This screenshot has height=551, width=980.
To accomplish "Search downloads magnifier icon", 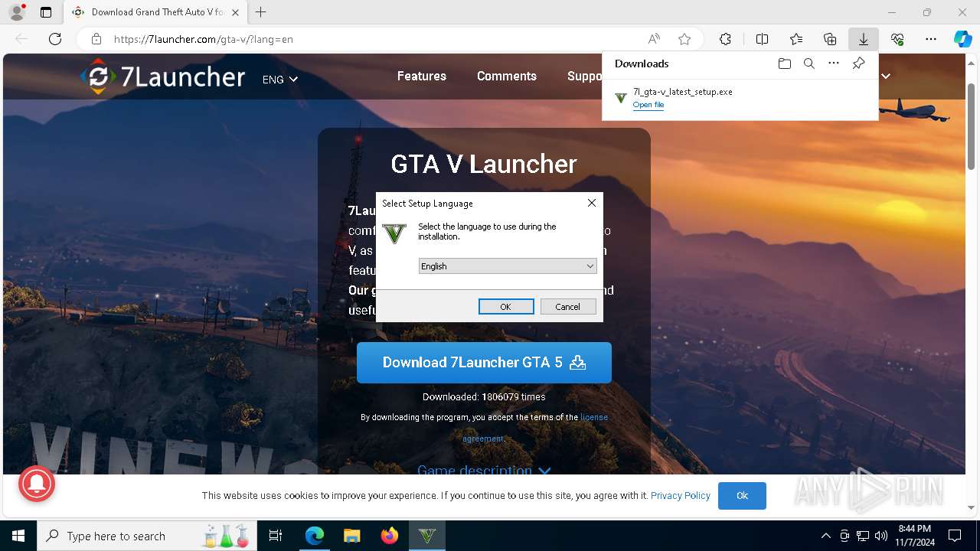I will [808, 64].
